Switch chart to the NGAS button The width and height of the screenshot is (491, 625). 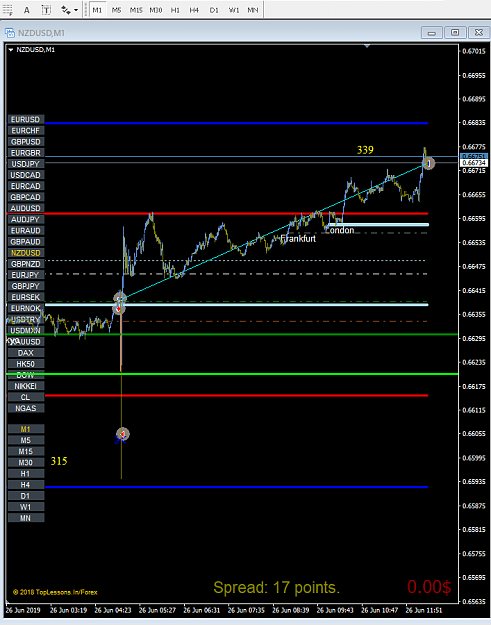coord(26,408)
